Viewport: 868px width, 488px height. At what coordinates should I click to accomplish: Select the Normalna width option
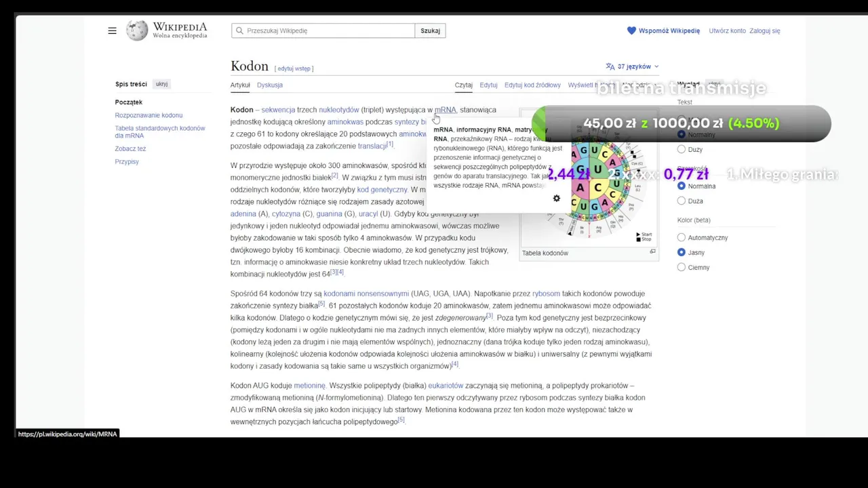tap(682, 186)
